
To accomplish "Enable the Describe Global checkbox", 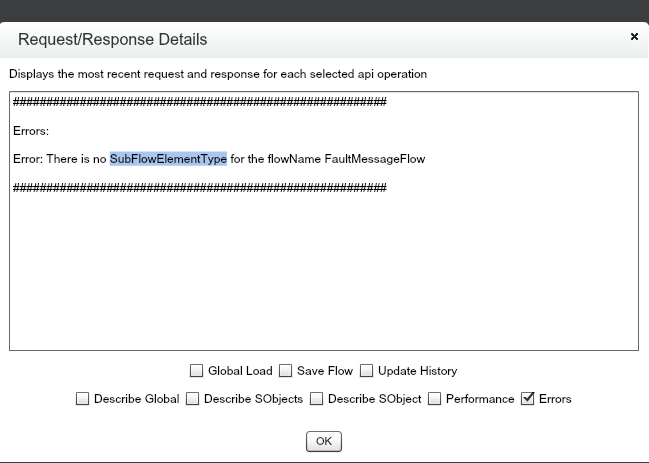I will [x=83, y=399].
